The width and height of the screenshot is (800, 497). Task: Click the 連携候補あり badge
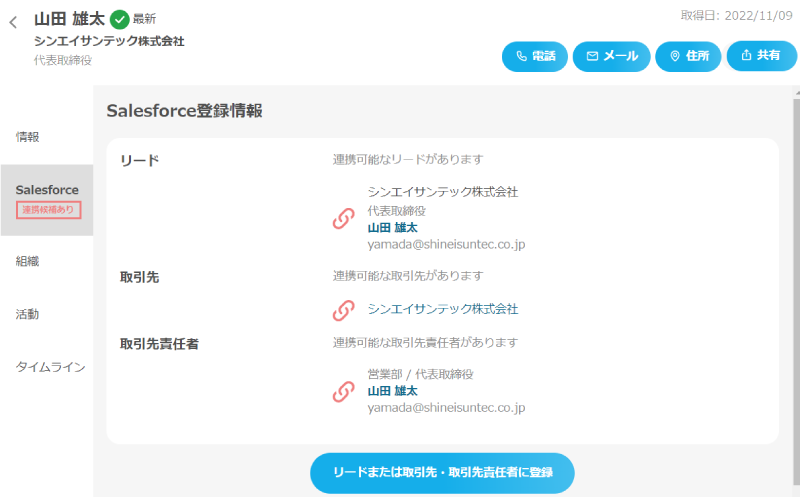point(49,210)
